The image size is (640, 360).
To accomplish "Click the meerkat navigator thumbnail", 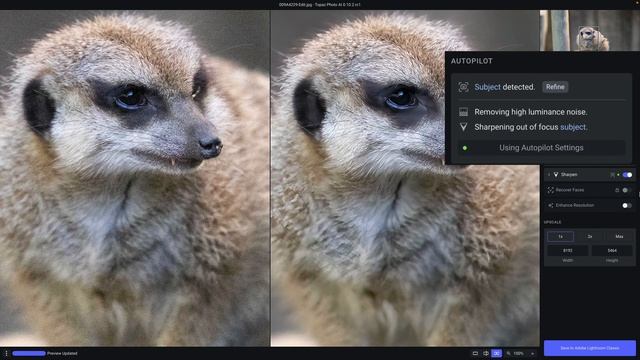I will [590, 31].
